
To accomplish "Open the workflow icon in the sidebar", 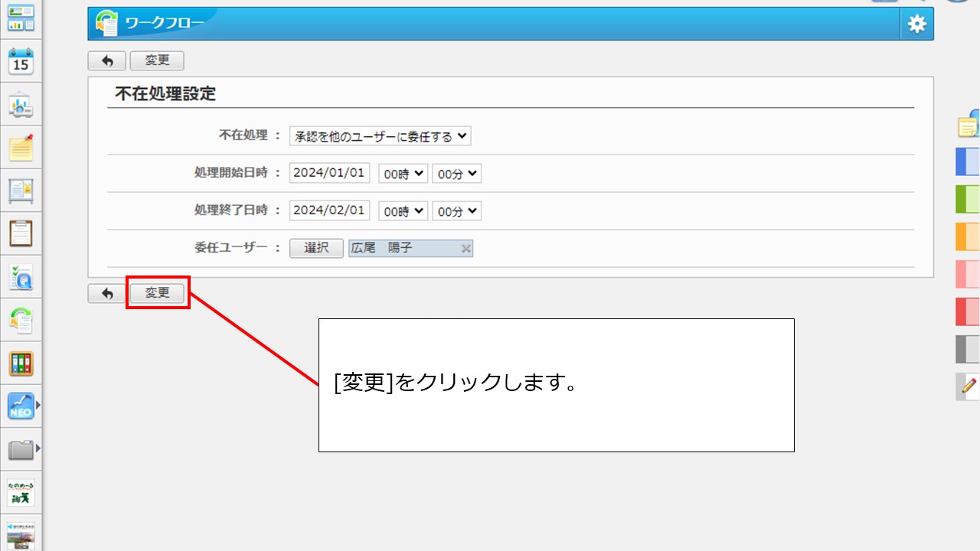I will [21, 319].
